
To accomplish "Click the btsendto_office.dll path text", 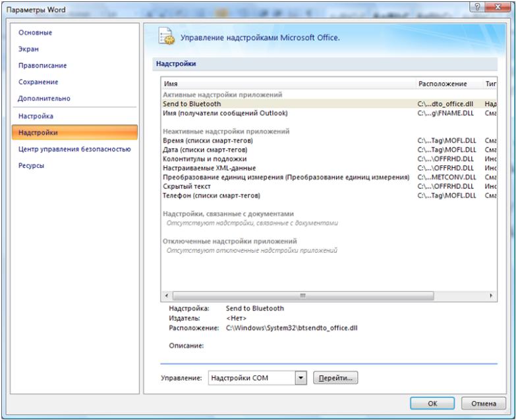I will [x=291, y=328].
